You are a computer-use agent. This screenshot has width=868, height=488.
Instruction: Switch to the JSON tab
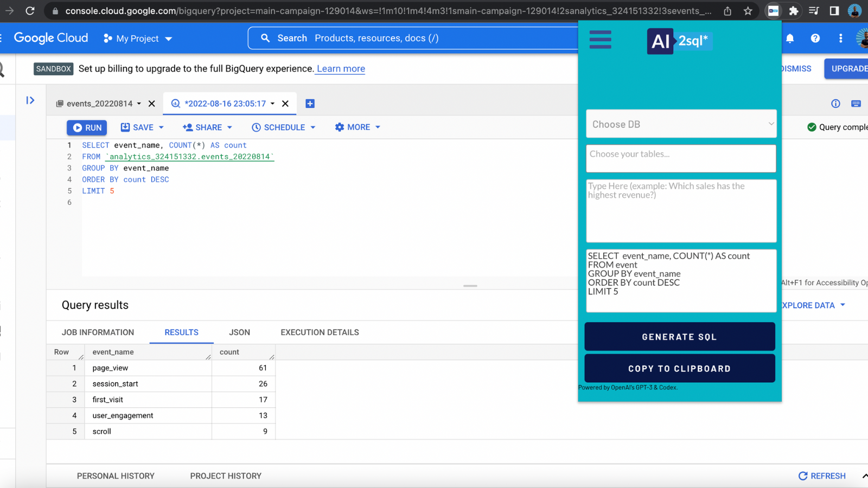click(x=239, y=332)
